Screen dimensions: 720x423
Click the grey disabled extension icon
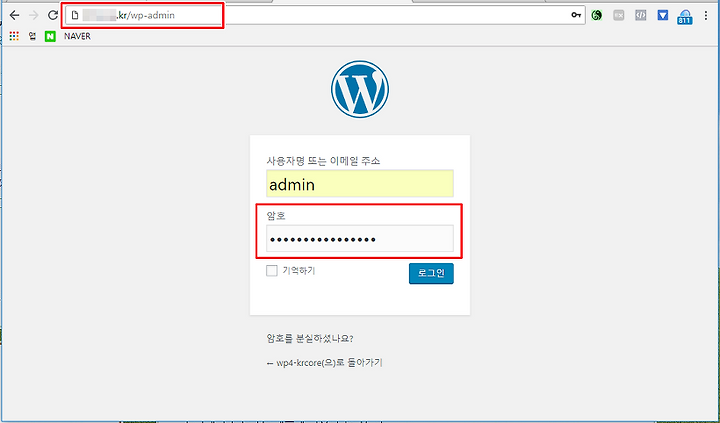619,16
